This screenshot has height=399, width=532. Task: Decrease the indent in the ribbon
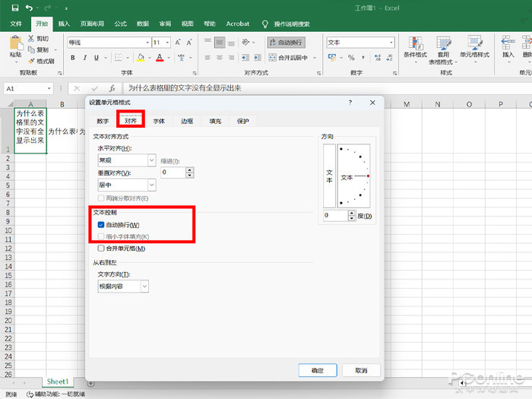pyautogui.click(x=245, y=58)
